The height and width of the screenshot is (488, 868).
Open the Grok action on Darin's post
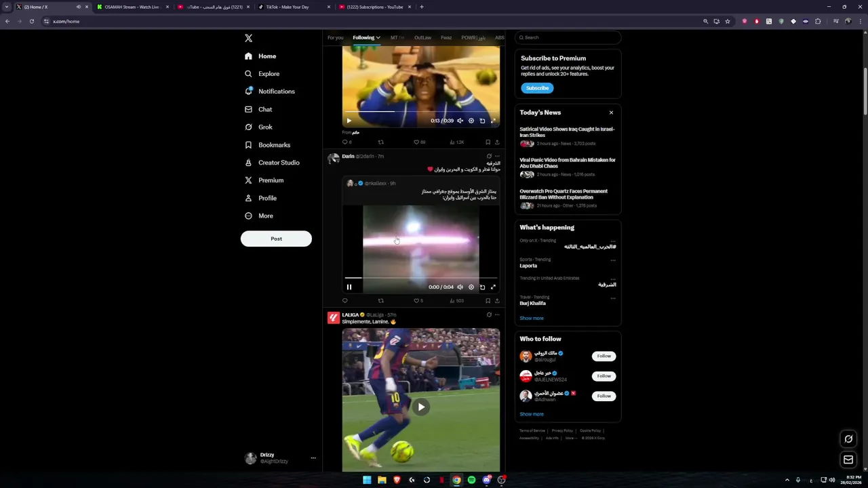pyautogui.click(x=489, y=157)
